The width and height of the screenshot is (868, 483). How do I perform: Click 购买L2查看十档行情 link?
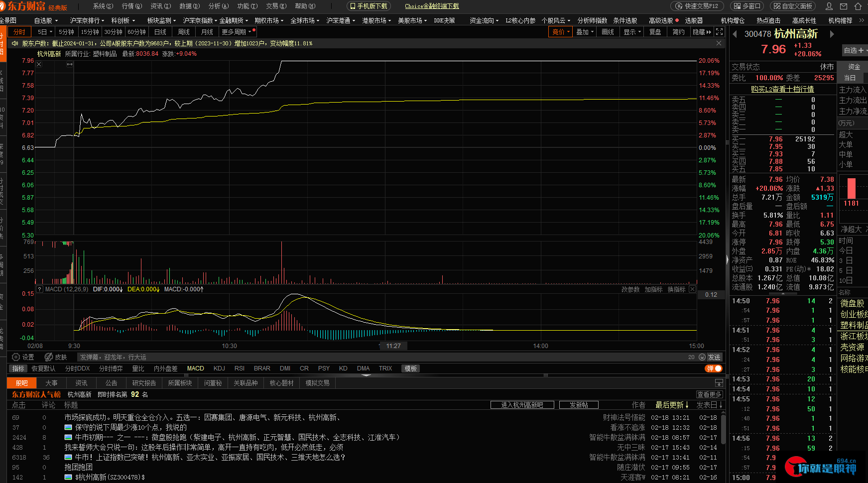coord(782,89)
